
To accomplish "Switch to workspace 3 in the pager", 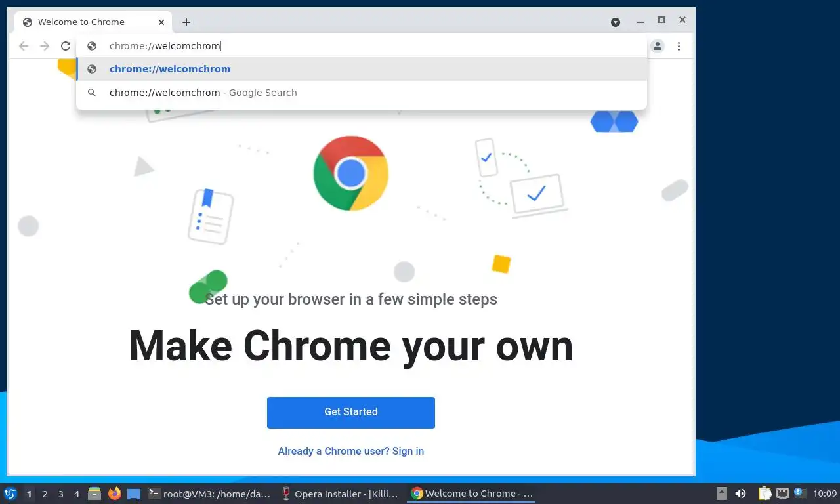I will pyautogui.click(x=61, y=494).
